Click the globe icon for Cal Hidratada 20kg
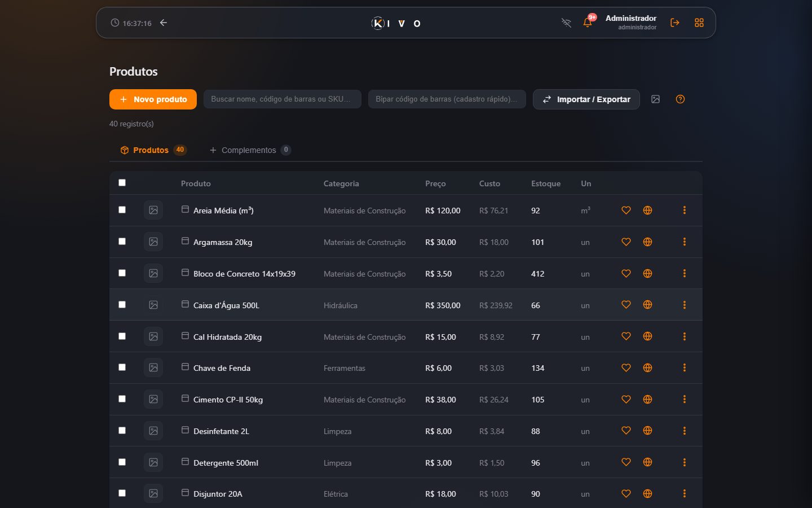 647,336
